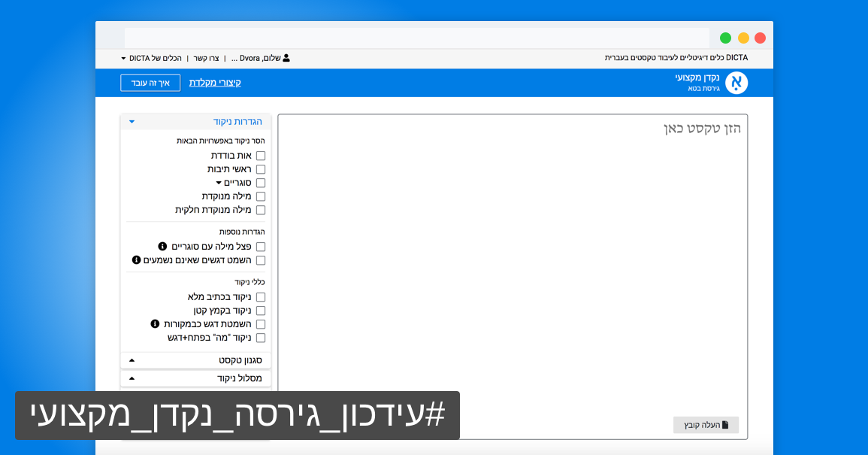
Task: Click the גירסת בטא subtitle
Action: click(x=703, y=89)
